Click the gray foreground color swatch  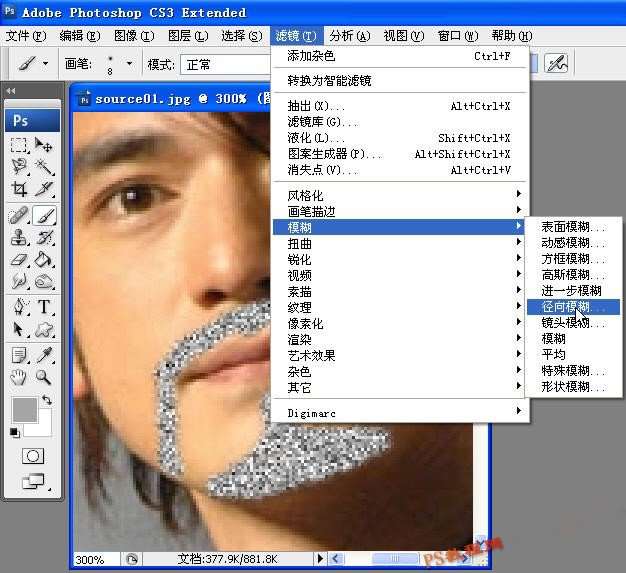23,409
